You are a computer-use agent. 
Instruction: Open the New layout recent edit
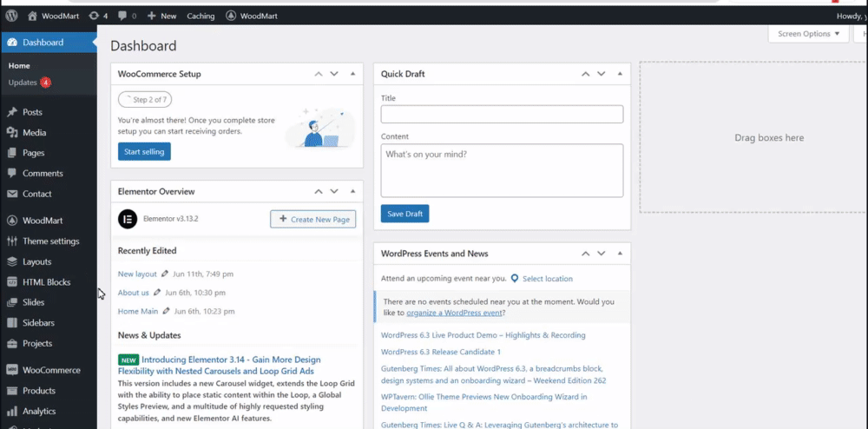(x=137, y=274)
